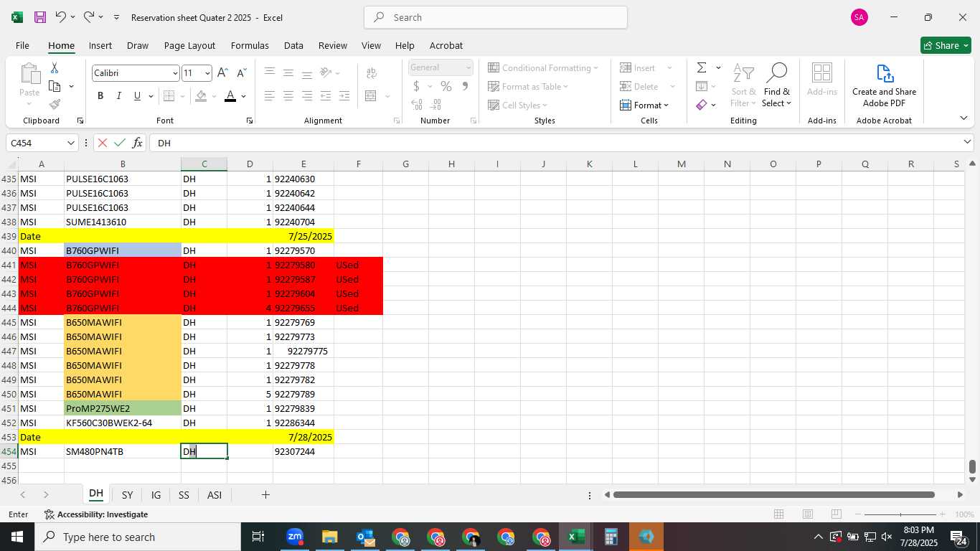
Task: Expand the Format cells dropdown
Action: click(x=644, y=105)
